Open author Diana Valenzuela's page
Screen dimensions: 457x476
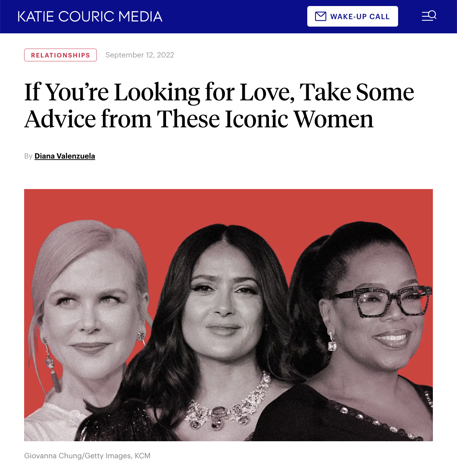tap(65, 156)
